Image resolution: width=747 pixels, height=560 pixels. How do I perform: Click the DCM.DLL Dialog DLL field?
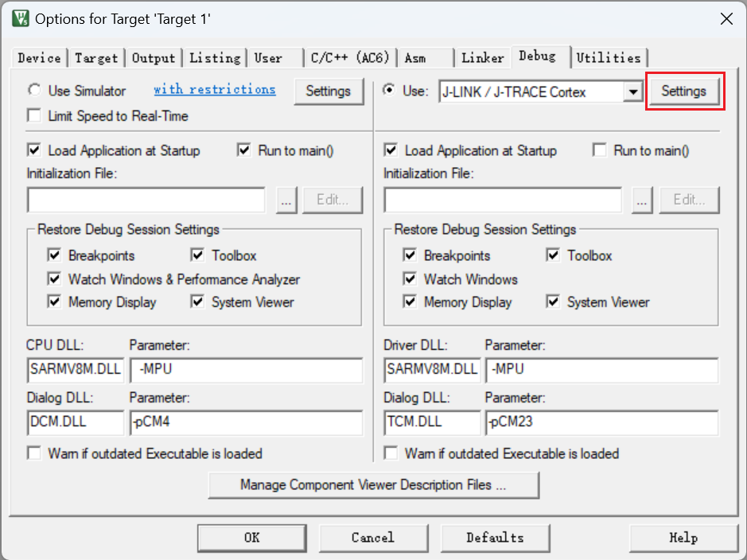pyautogui.click(x=76, y=422)
